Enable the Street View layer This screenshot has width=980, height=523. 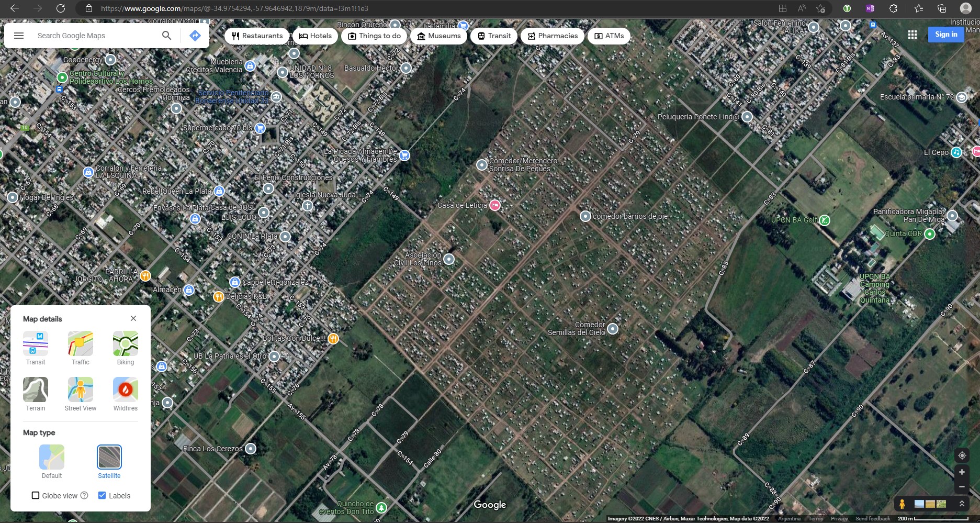click(x=81, y=394)
